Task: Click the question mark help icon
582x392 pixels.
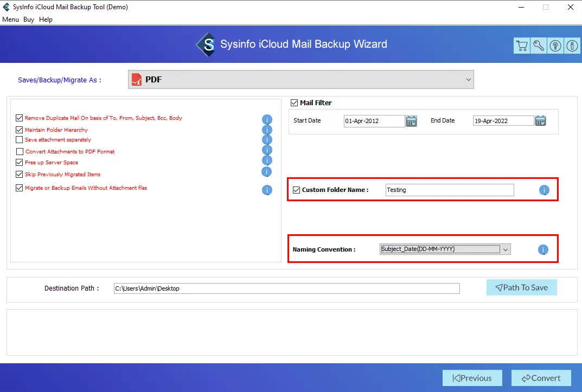Action: point(555,46)
